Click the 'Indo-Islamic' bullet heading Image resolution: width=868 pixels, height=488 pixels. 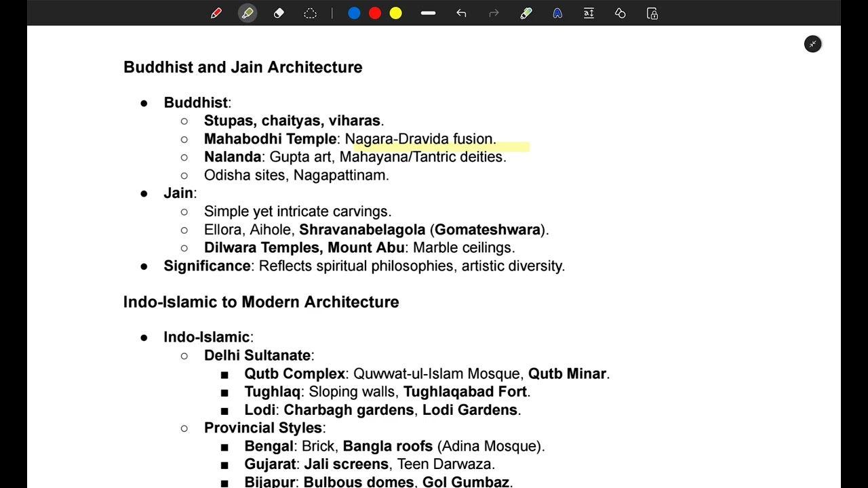207,337
